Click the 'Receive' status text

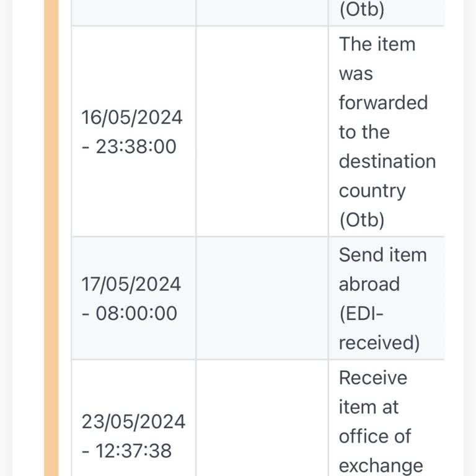pyautogui.click(x=372, y=377)
